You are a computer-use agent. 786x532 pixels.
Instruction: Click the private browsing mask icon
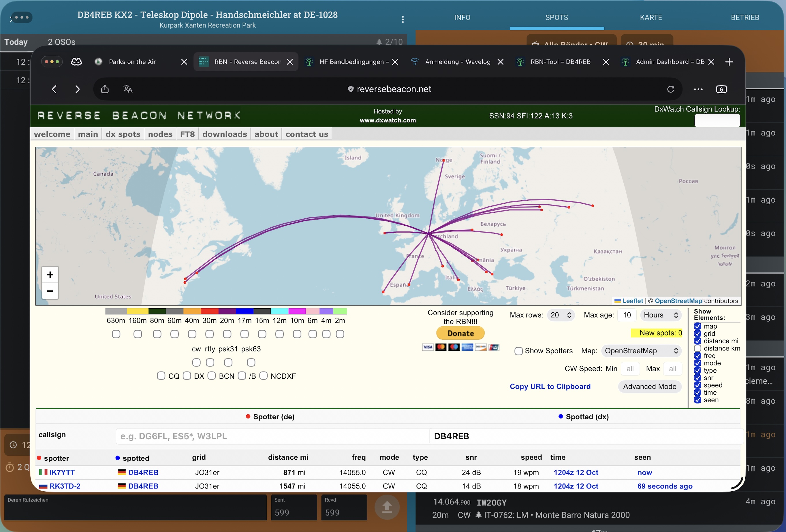76,61
